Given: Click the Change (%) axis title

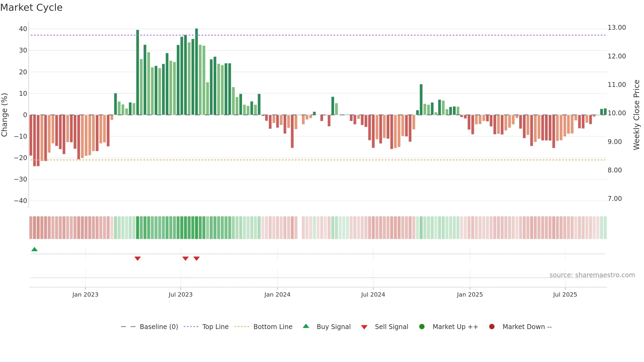Looking at the screenshot, I should (4, 115).
